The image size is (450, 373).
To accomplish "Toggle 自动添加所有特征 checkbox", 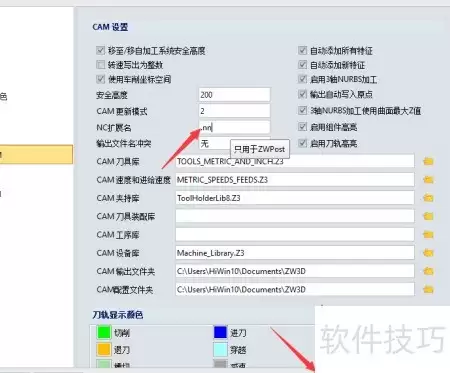I will [x=302, y=50].
